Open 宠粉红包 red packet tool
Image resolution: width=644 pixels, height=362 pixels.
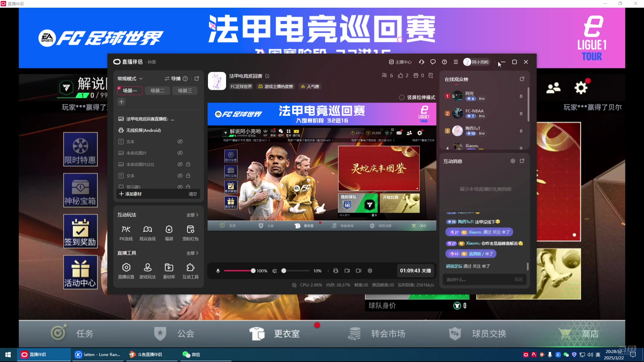coord(191,233)
